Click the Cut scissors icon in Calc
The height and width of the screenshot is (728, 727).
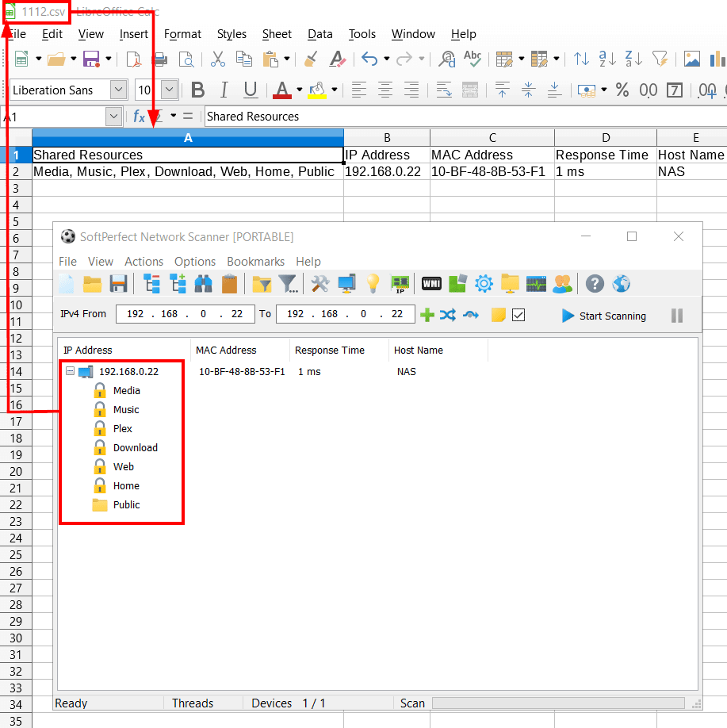217,59
